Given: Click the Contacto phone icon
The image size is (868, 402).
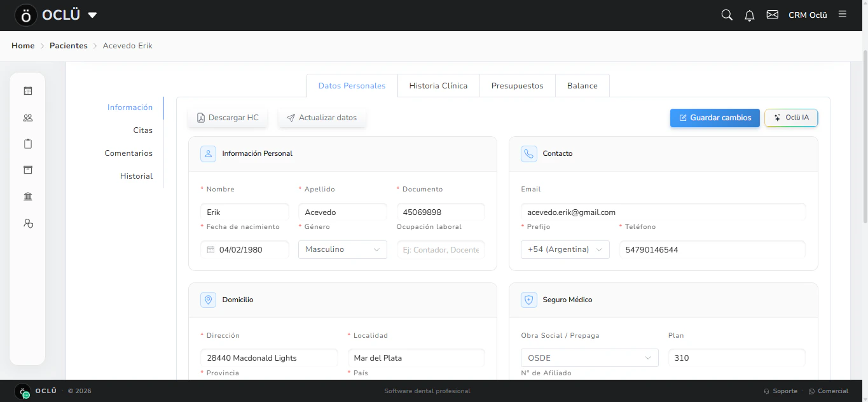Looking at the screenshot, I should tap(529, 154).
